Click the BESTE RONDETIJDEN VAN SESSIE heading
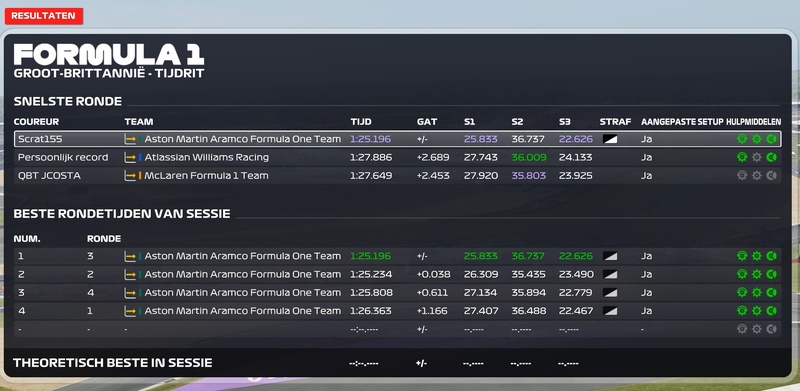This screenshot has width=800, height=391. [x=122, y=213]
